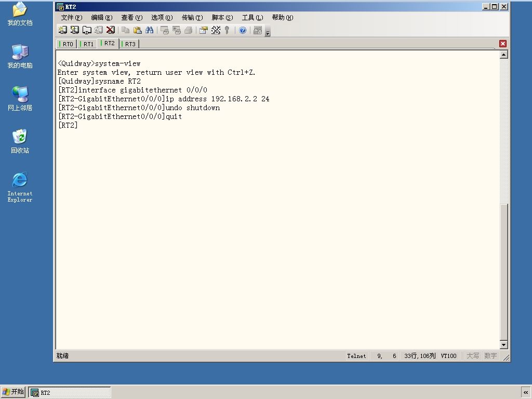Open the Keymap editor icon
Image resolution: width=532 pixels, height=399 pixels.
[216, 30]
